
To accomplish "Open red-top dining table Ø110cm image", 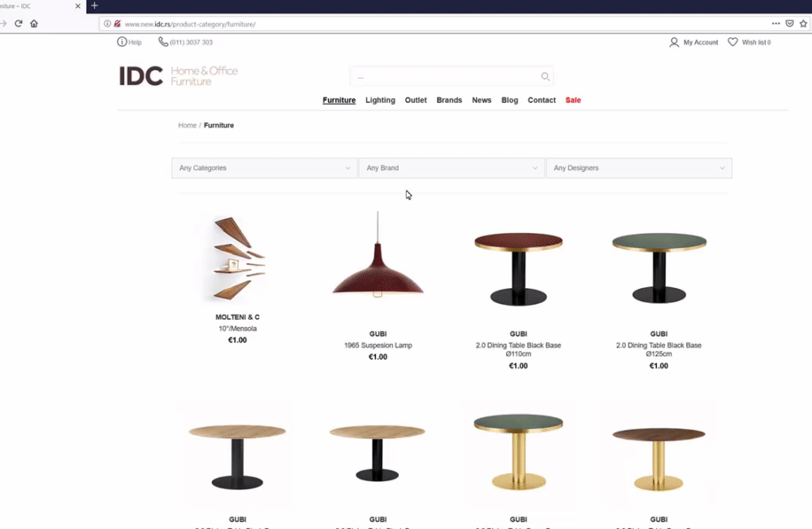I will pyautogui.click(x=518, y=269).
